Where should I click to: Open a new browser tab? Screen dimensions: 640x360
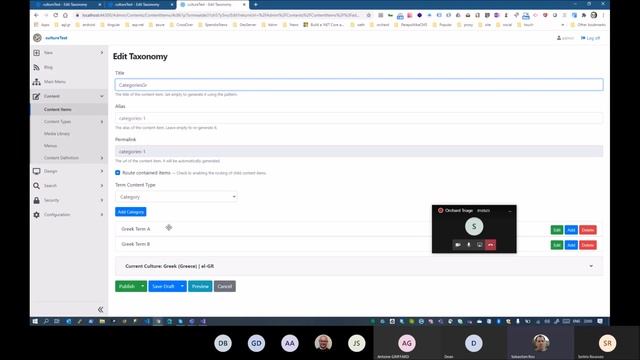256,4
